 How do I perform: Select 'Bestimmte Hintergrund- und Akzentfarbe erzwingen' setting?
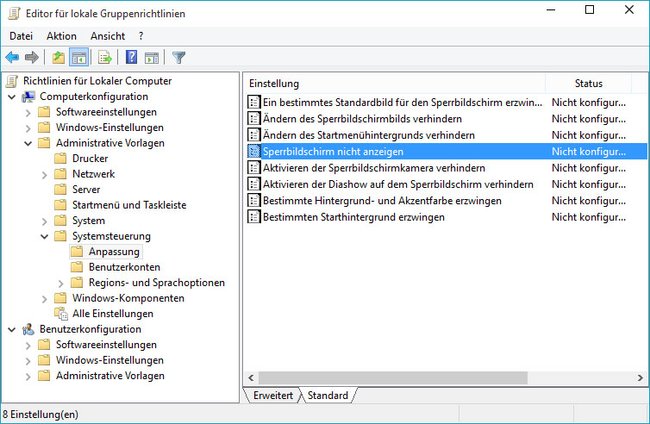(382, 201)
